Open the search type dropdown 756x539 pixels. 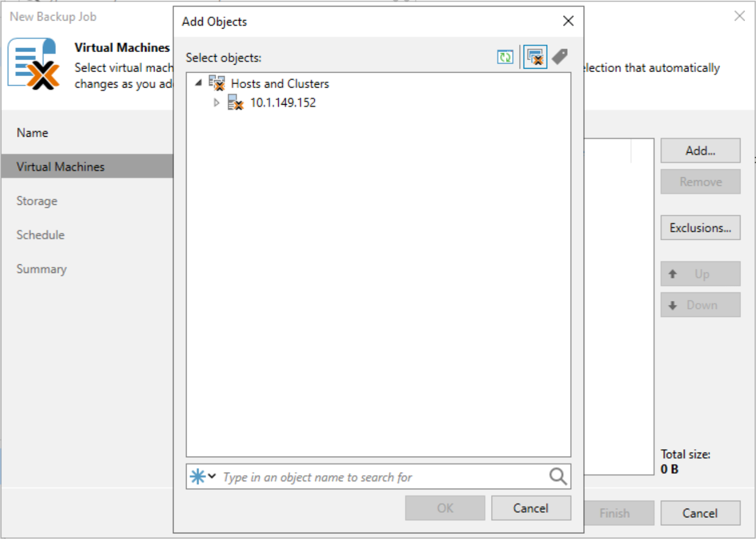click(211, 476)
